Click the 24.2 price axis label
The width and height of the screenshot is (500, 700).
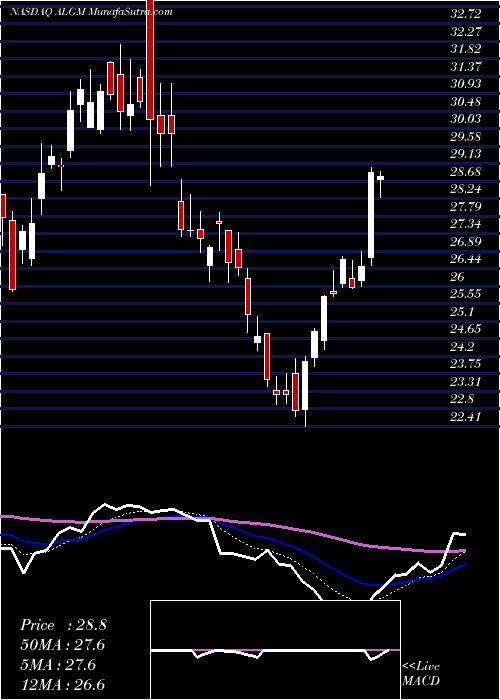click(x=462, y=347)
